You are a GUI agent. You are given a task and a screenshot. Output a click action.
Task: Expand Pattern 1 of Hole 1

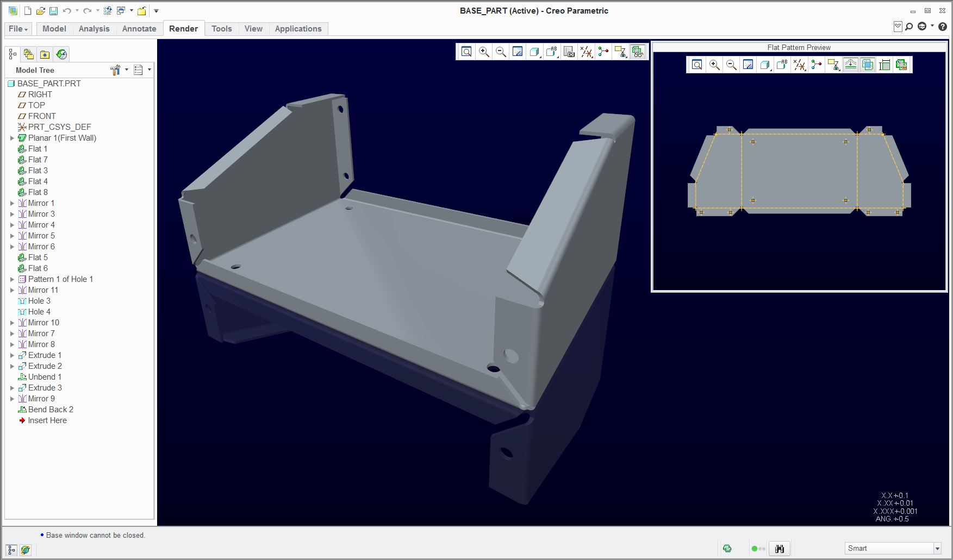(x=12, y=279)
